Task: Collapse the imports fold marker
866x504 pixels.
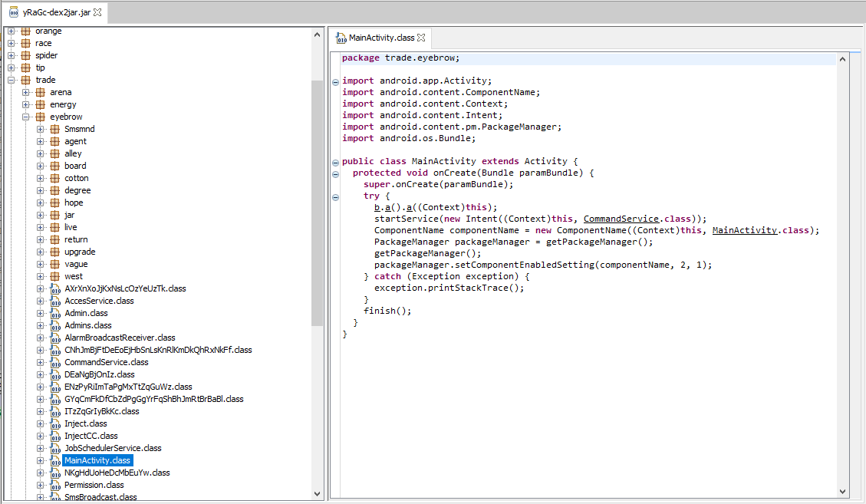Action: point(335,81)
